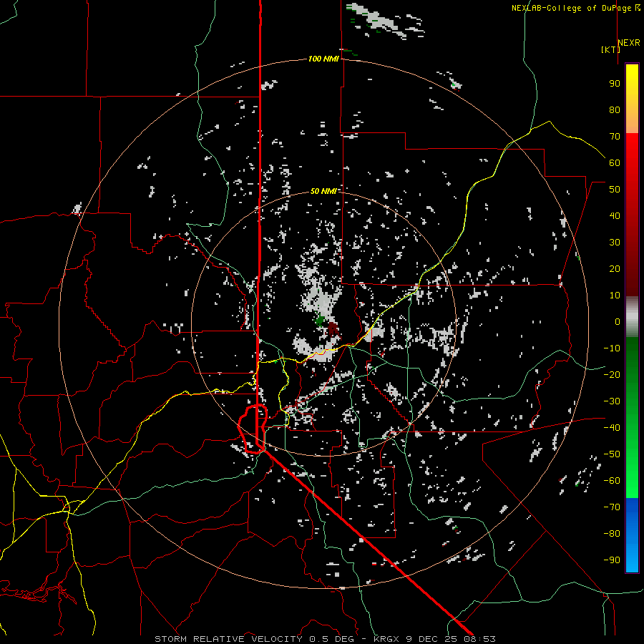The height and width of the screenshot is (644, 644).
Task: Click the bright red color bar segment
Action: tap(632, 152)
